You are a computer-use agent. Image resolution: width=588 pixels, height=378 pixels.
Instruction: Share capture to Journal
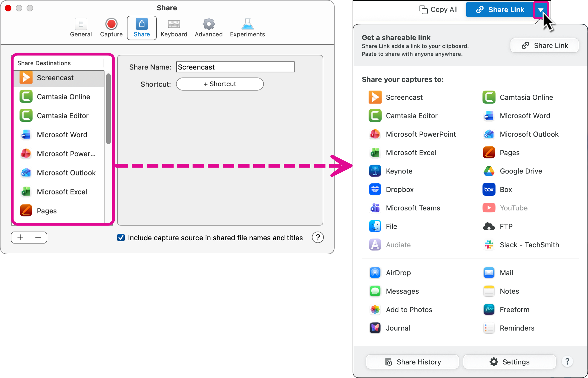pyautogui.click(x=389, y=328)
